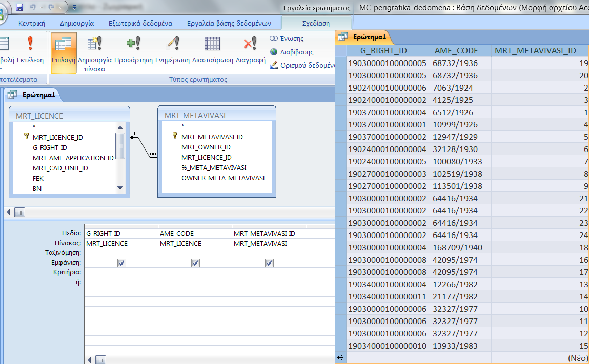Click the key icon beside MRT_LICENCE_ID

[x=26, y=136]
